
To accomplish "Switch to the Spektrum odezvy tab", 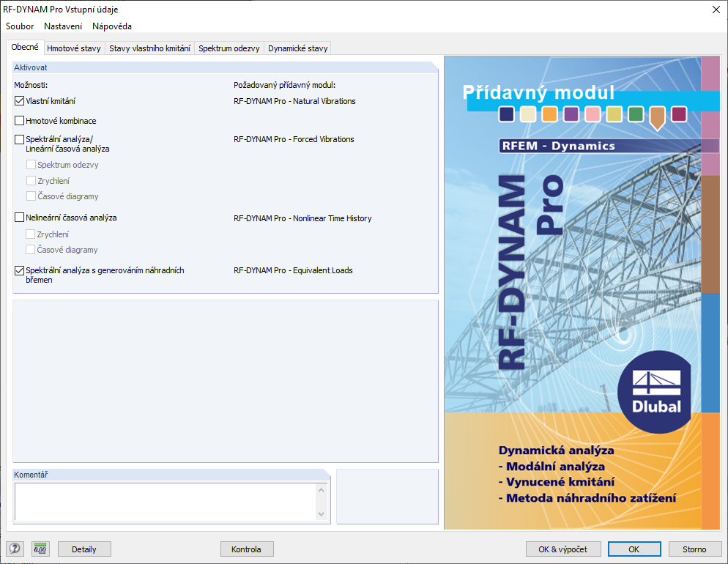I will coord(229,48).
